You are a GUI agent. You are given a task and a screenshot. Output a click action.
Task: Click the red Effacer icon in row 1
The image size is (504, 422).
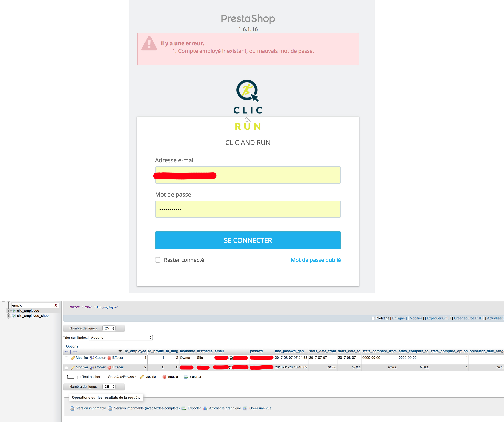(x=109, y=358)
